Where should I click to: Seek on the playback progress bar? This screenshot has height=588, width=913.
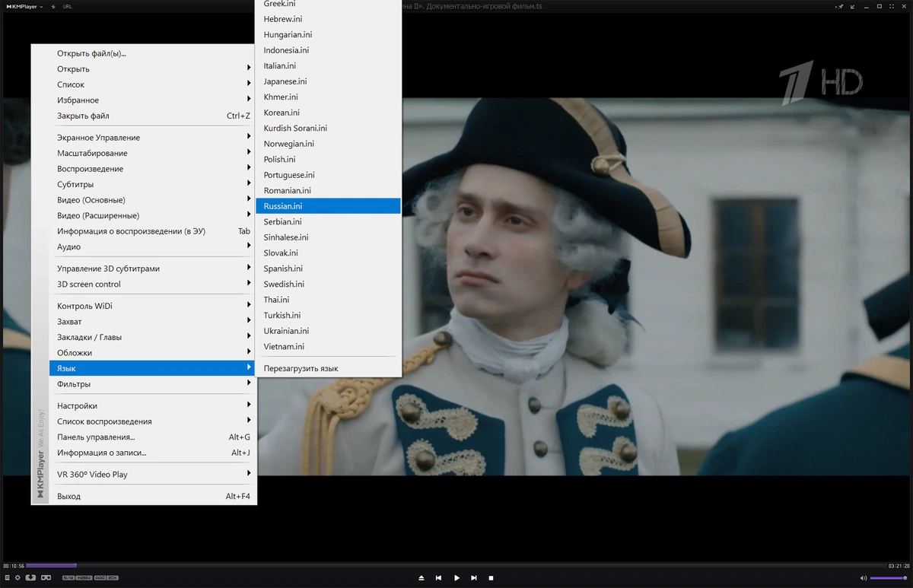pyautogui.click(x=456, y=565)
